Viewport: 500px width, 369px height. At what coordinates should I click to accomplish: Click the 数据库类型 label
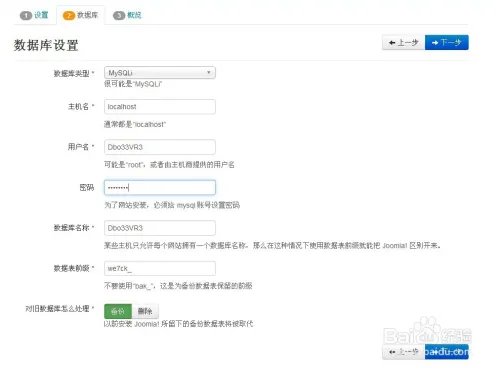coord(74,73)
